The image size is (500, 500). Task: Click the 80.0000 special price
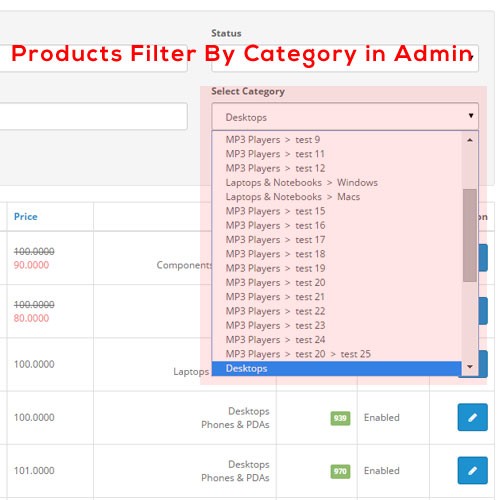click(31, 318)
